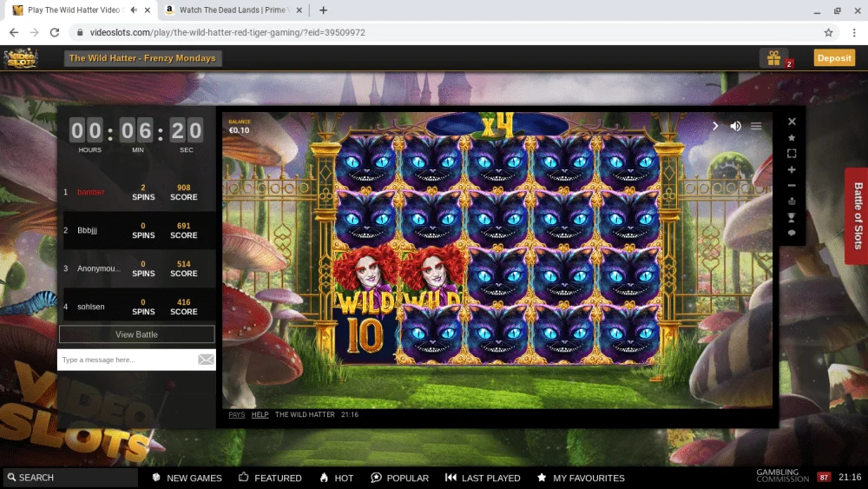Click the red 87 badge
Viewport: 868px width, 489px height.
824,478
